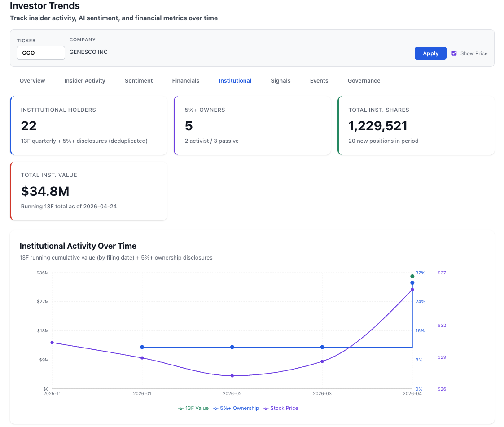Click blue 5%+ Ownership point at 2026-03
504x427 pixels.
[322, 347]
